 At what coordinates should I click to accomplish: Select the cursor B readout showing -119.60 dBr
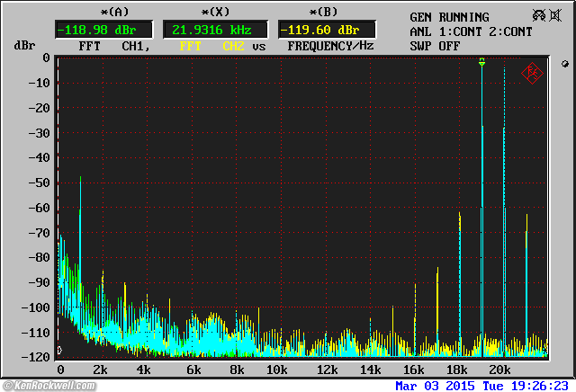point(319,29)
